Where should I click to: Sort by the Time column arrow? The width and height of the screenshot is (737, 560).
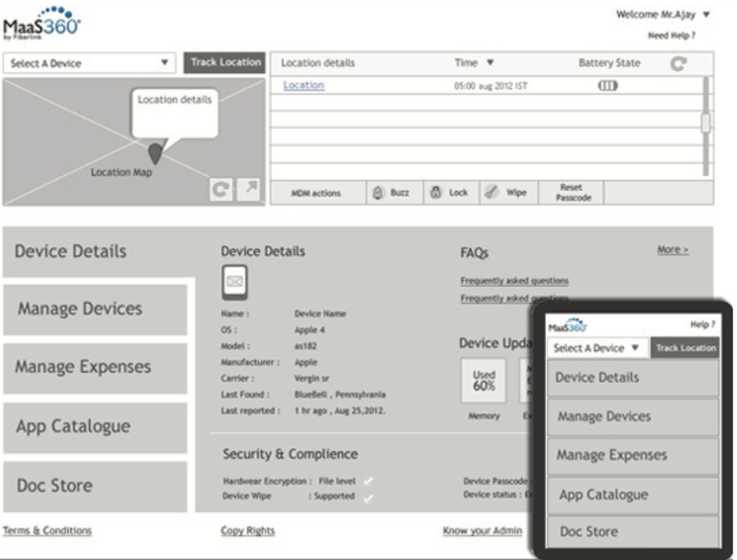click(489, 62)
